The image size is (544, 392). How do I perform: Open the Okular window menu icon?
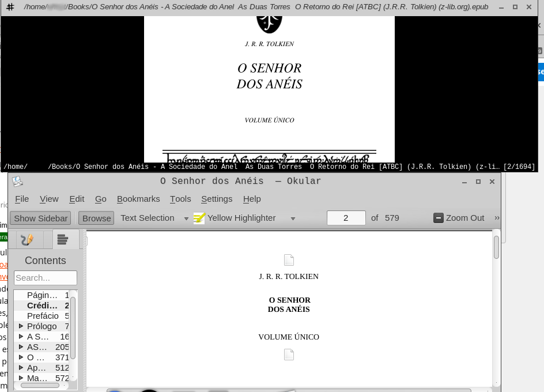pos(17,181)
